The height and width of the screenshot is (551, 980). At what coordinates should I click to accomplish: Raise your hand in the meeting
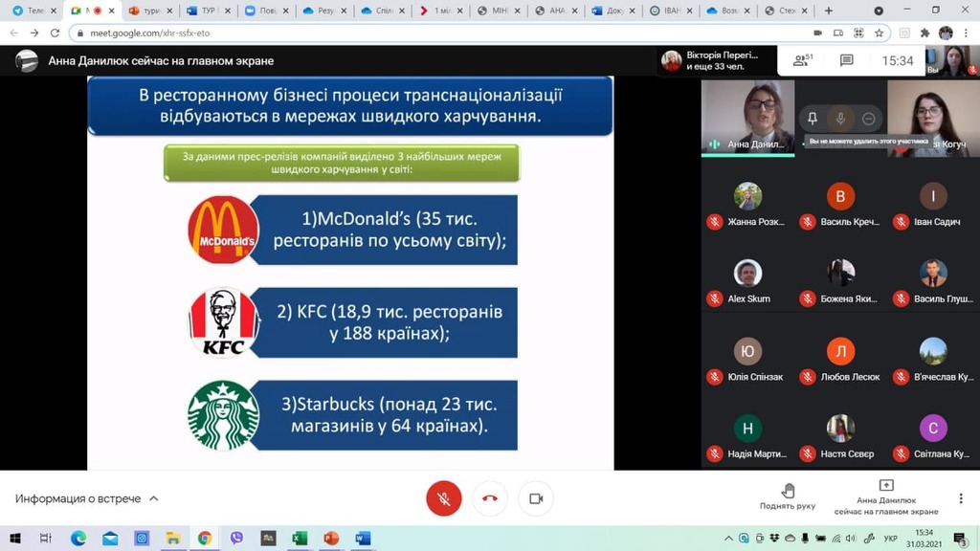[788, 496]
